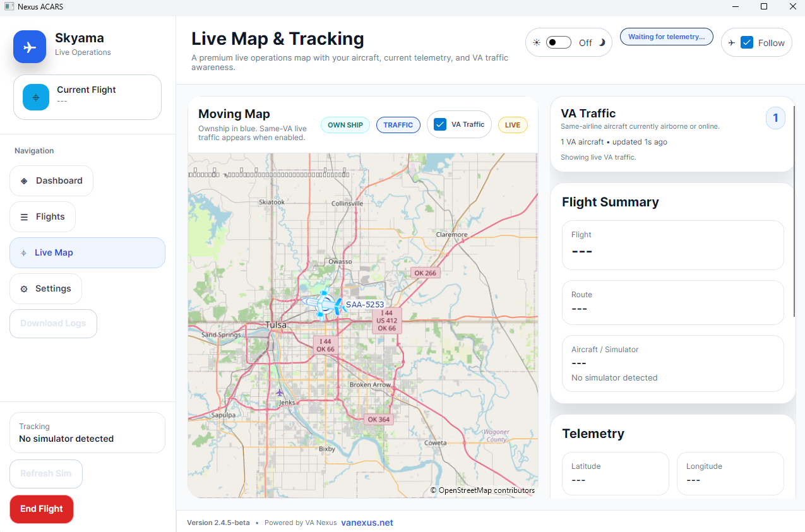Image resolution: width=805 pixels, height=532 pixels.
Task: Click the Flight field card in Flight Summary
Action: point(673,245)
